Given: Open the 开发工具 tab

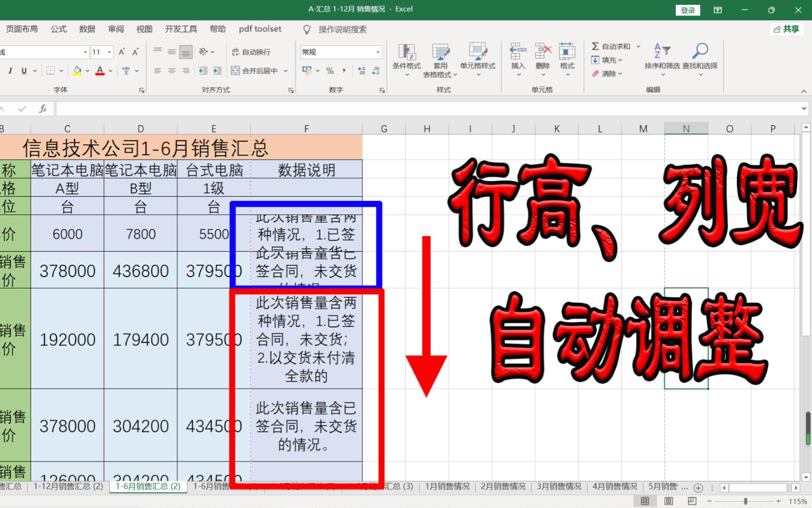Looking at the screenshot, I should click(181, 29).
